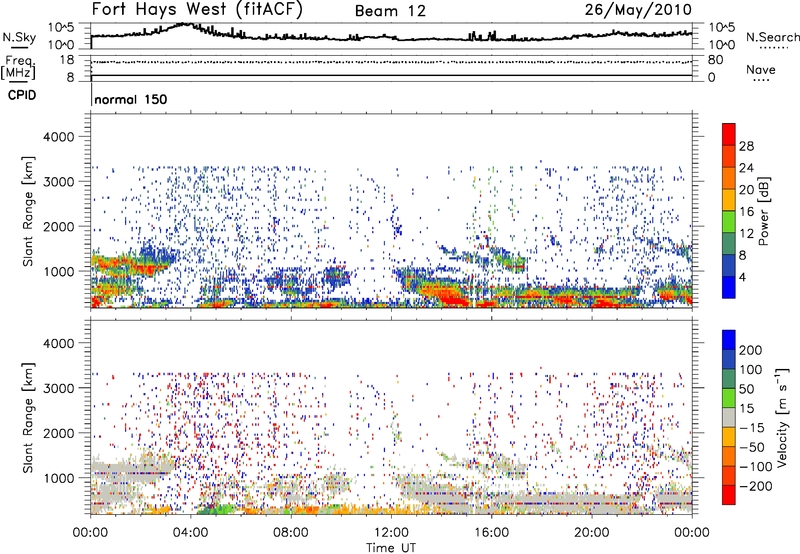Click the 'Beam 12' label
This screenshot has width=800, height=554.
[x=390, y=11]
